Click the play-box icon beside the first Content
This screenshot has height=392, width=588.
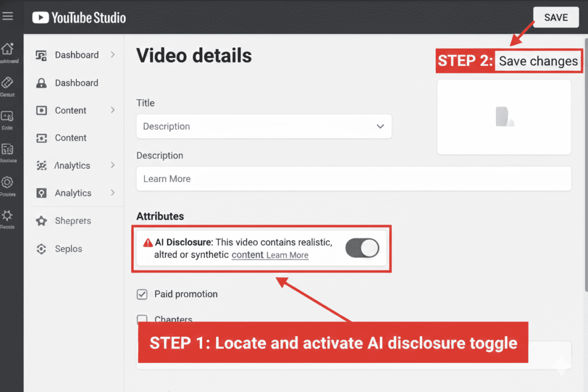[x=41, y=111]
